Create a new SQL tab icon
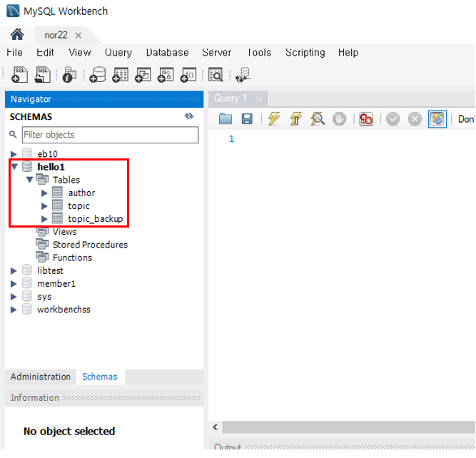Screen dimensions: 476x458 point(19,75)
